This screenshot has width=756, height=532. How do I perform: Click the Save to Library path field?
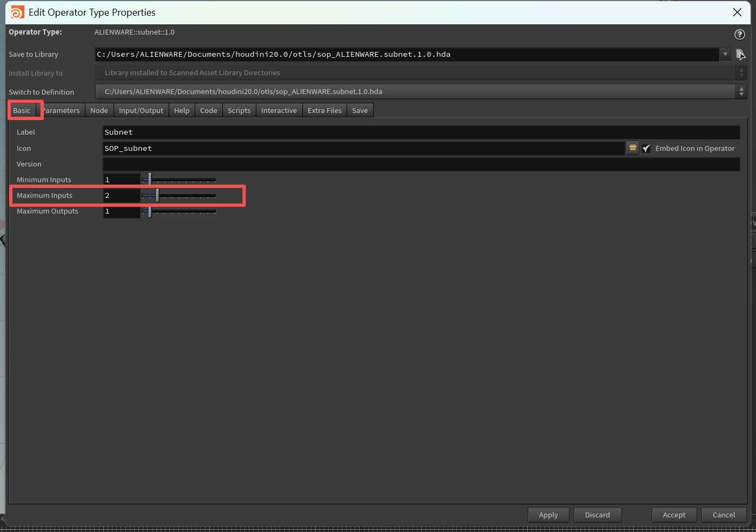[407, 54]
